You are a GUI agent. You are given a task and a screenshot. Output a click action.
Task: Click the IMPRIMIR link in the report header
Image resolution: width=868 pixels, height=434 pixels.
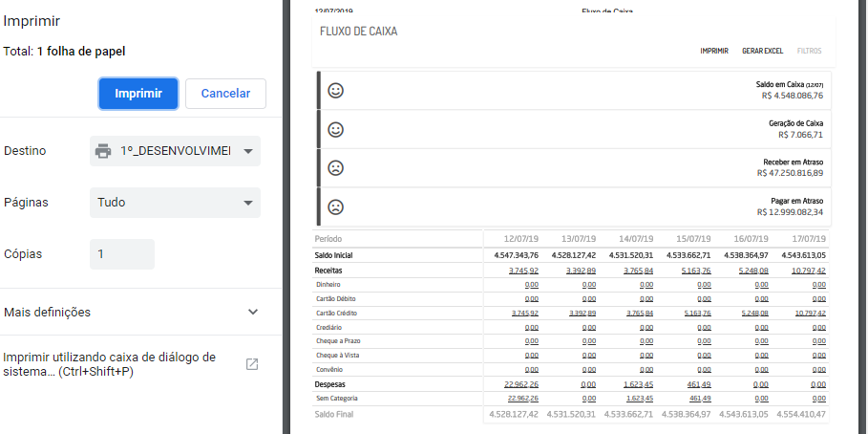(714, 51)
